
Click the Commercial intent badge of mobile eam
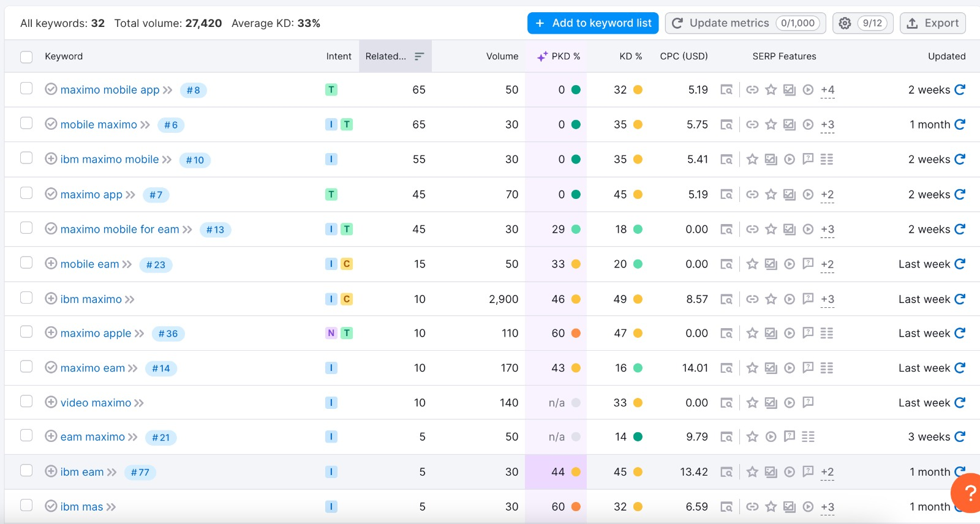click(x=347, y=264)
